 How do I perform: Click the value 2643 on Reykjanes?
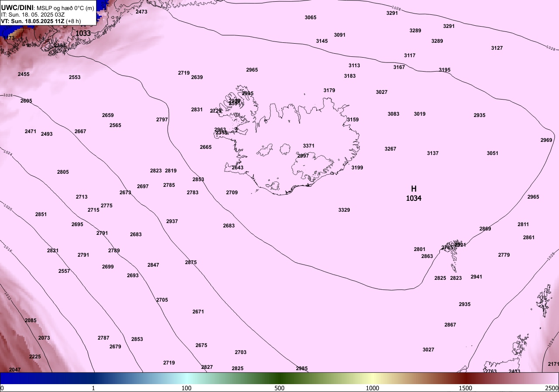point(238,168)
